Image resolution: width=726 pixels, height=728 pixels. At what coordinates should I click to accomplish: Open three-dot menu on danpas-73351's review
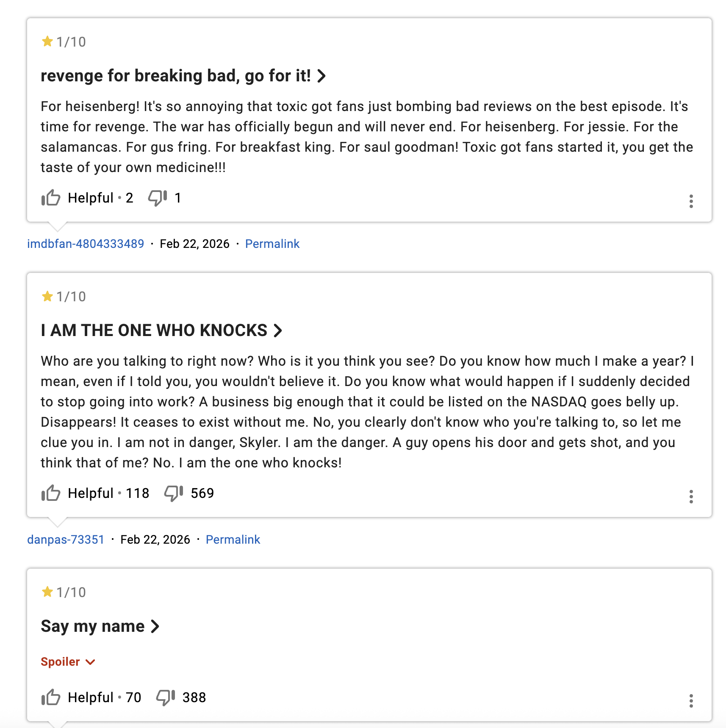691,497
